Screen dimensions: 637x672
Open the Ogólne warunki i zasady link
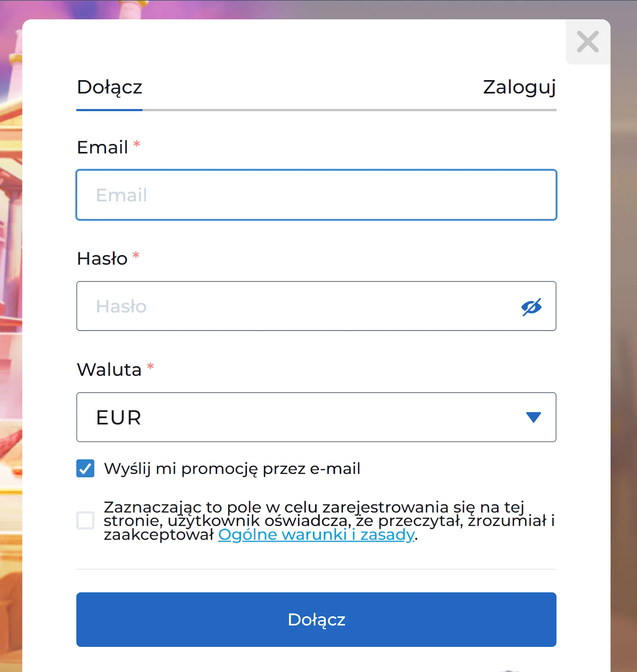(x=315, y=534)
